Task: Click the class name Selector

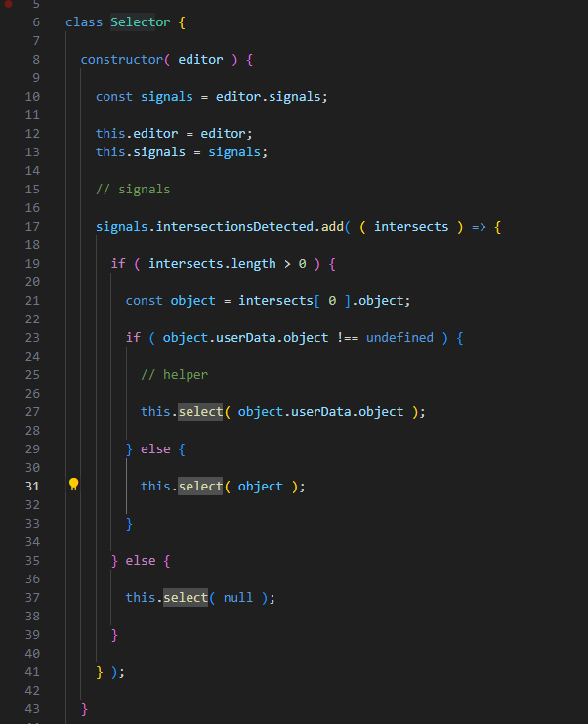Action: coord(141,22)
